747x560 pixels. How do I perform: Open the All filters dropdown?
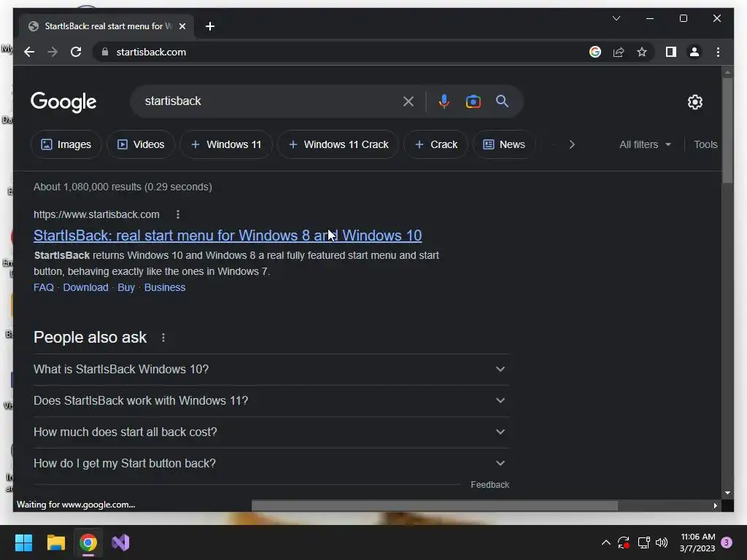(x=645, y=144)
